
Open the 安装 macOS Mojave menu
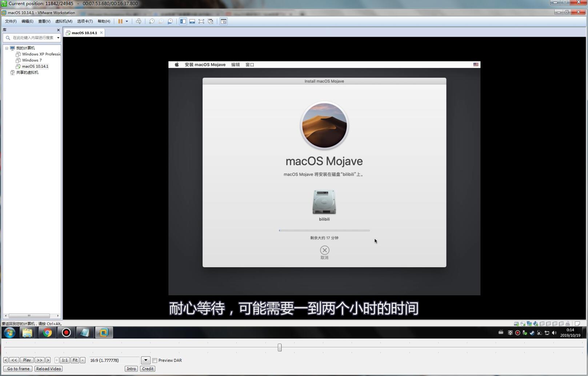[x=205, y=65]
